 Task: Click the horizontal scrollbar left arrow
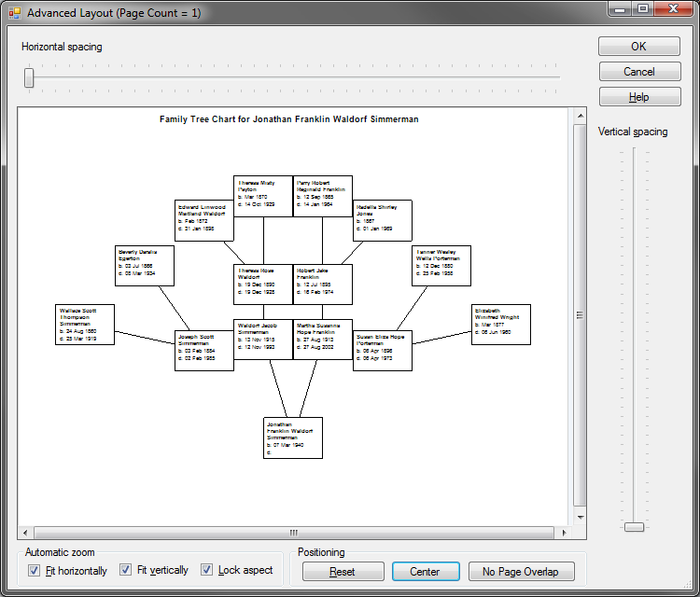pyautogui.click(x=25, y=533)
